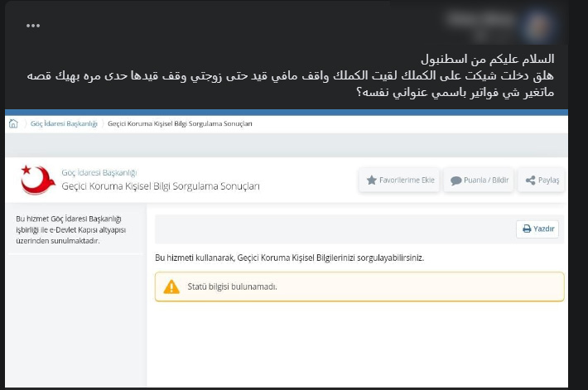Open the three-dot post options menu

33,26
